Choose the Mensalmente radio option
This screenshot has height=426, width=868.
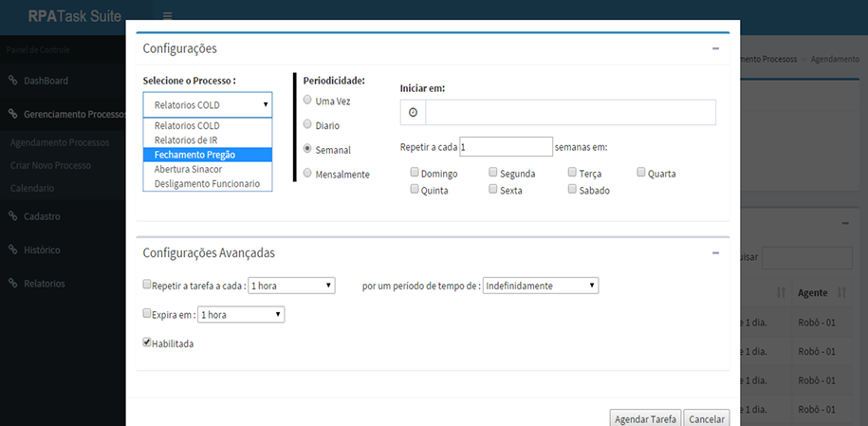(x=307, y=173)
